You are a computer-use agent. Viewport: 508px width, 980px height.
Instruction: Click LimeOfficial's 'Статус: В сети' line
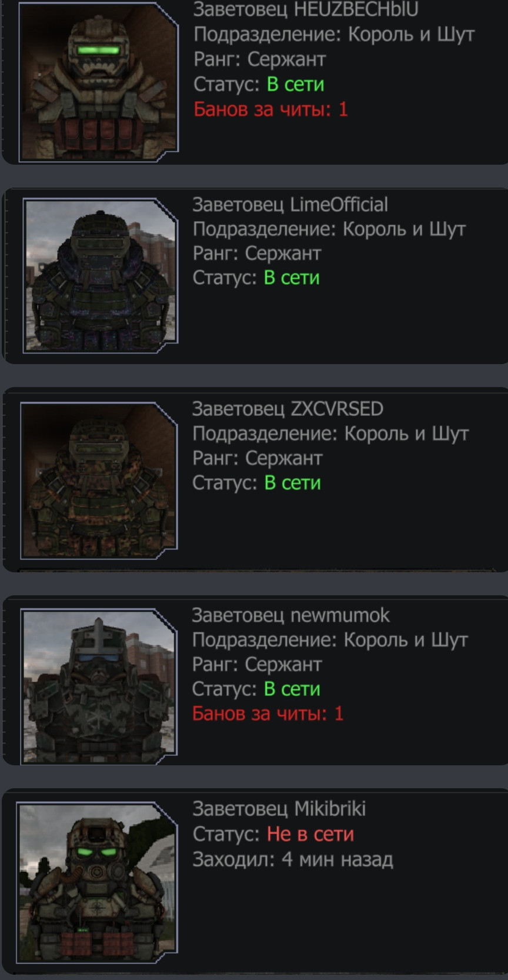[x=256, y=277]
